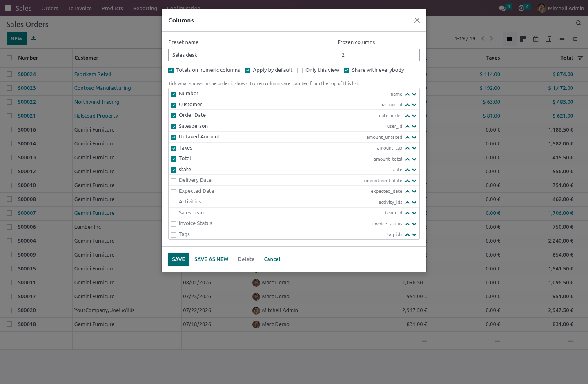Check the Delivery Date column checkbox
588x384 pixels.
pos(174,181)
